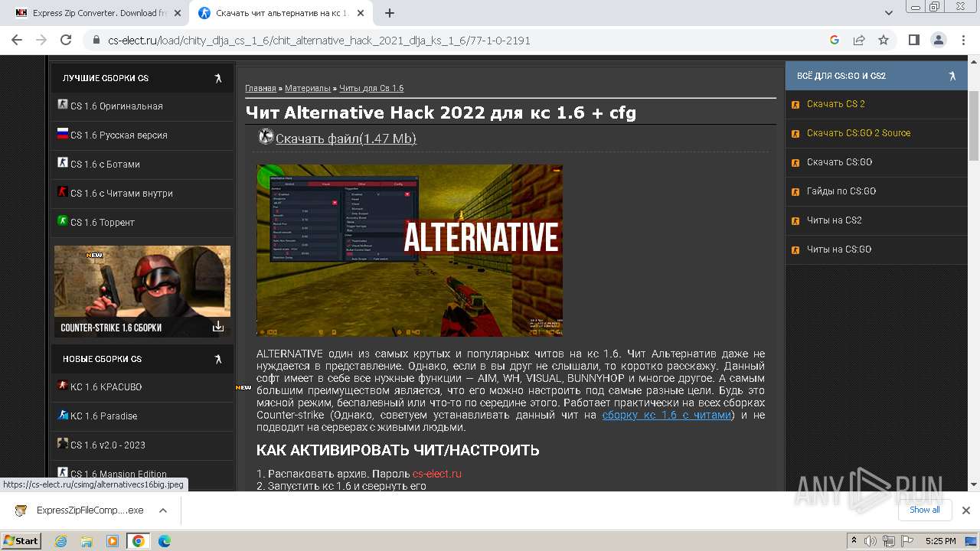Open the tab search chevron
Screen dimensions: 980x551
(889, 13)
